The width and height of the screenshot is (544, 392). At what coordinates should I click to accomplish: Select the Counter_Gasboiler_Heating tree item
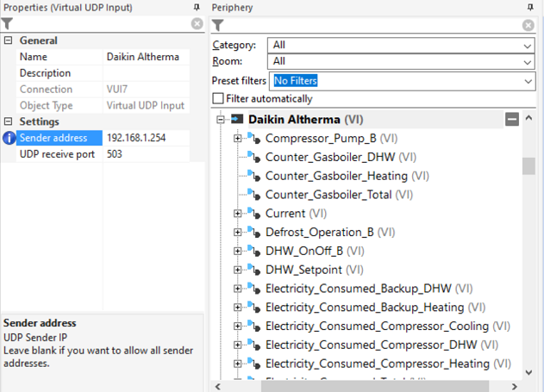coord(347,176)
